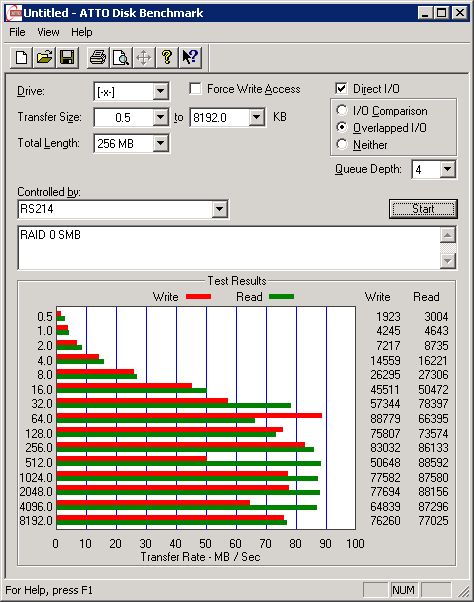The width and height of the screenshot is (474, 602).
Task: Enable the Force Write Access checkbox
Action: (195, 89)
